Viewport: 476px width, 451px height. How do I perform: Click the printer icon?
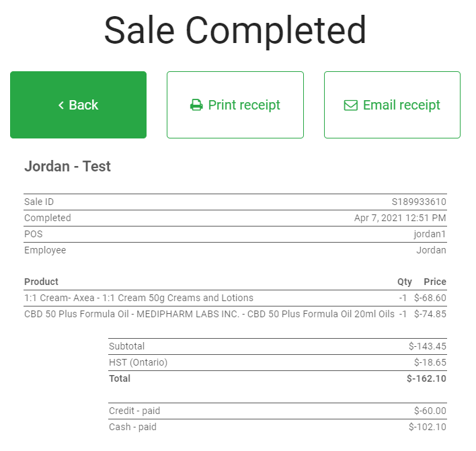coord(196,106)
